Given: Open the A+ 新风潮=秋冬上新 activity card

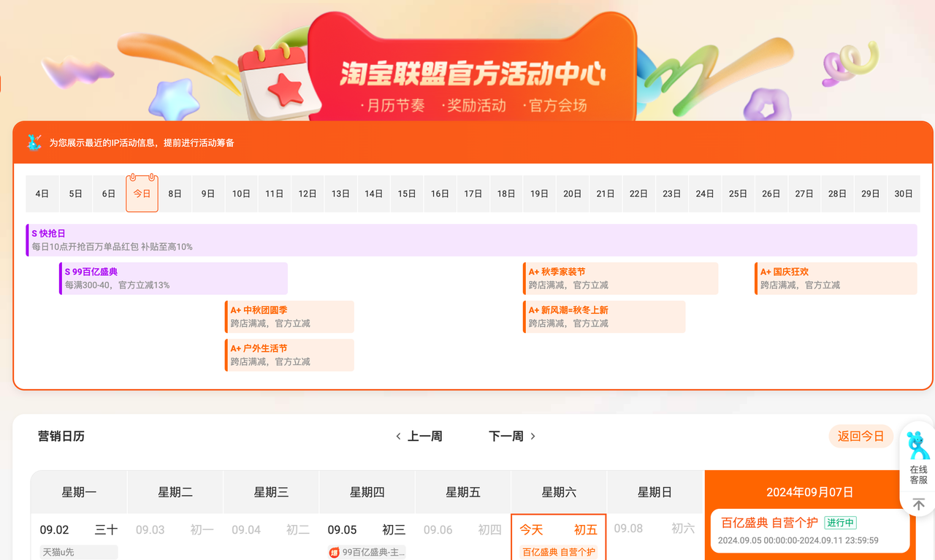Looking at the screenshot, I should pos(604,317).
